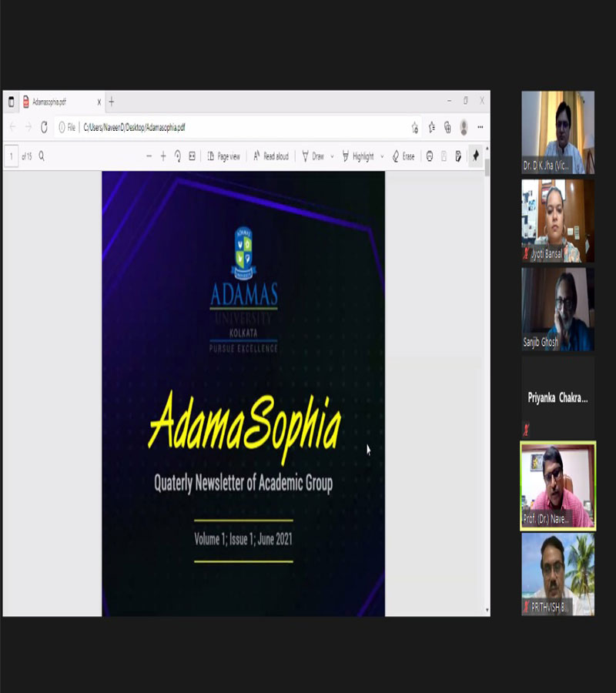The height and width of the screenshot is (693, 616).
Task: Click the Save PDF icon
Action: tap(444, 156)
